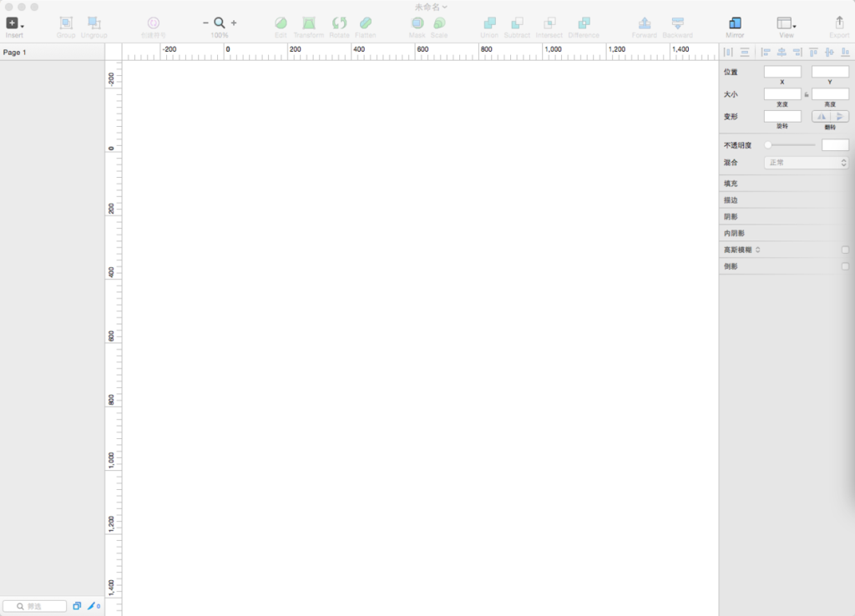Apply Mask from the toolbar
This screenshot has height=616, width=855.
click(417, 23)
